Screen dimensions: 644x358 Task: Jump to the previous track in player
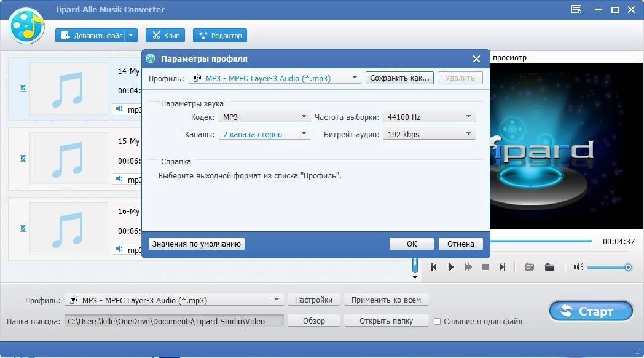(x=434, y=267)
